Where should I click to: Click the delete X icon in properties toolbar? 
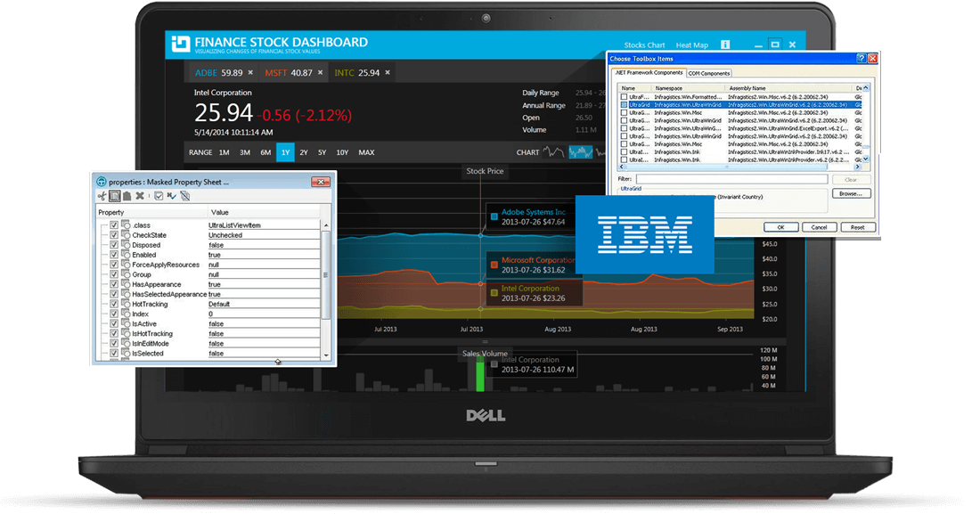pos(139,196)
